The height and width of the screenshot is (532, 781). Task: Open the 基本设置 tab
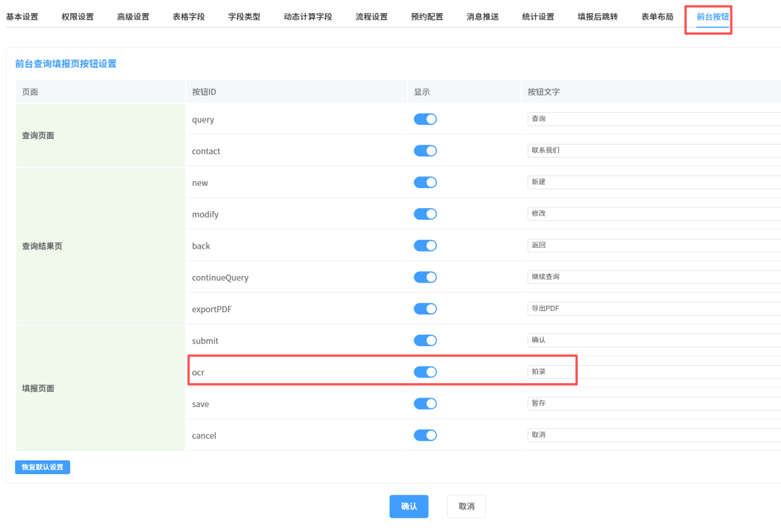22,17
